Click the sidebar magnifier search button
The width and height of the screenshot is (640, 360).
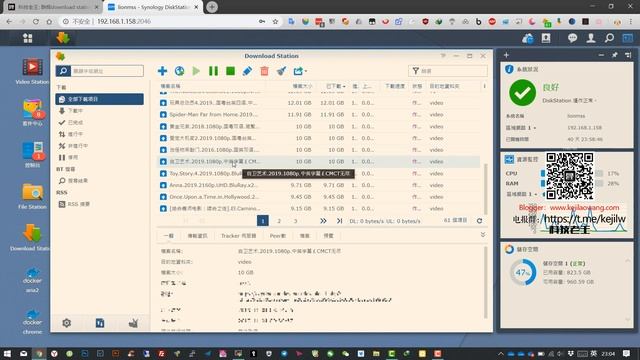(x=63, y=71)
